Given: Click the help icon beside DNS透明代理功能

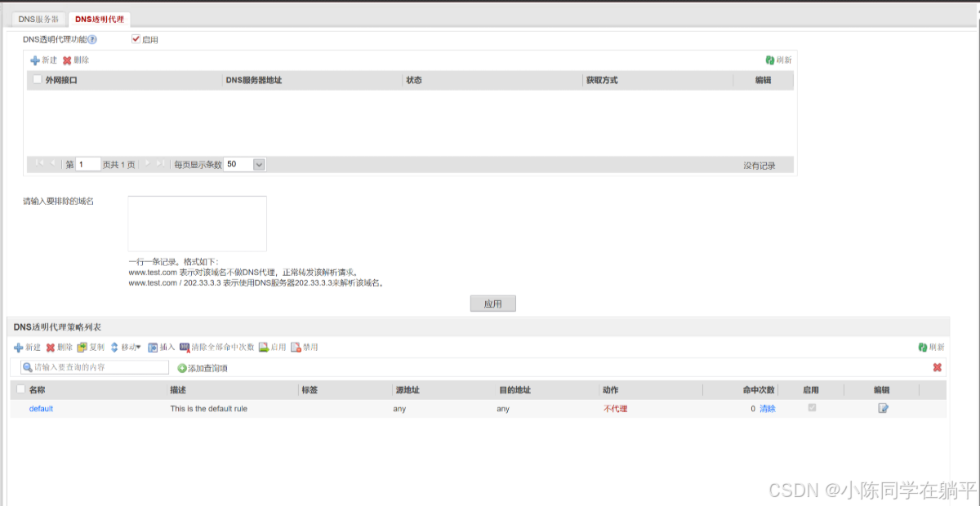Looking at the screenshot, I should 92,39.
